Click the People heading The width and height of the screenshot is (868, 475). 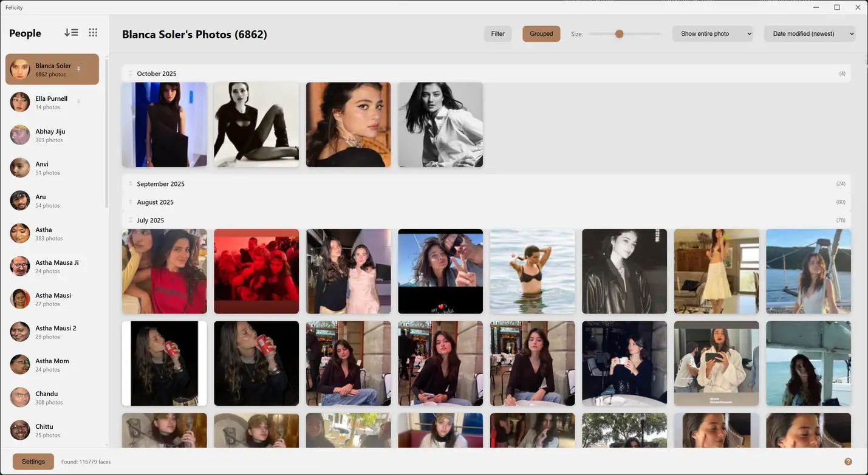tap(25, 33)
